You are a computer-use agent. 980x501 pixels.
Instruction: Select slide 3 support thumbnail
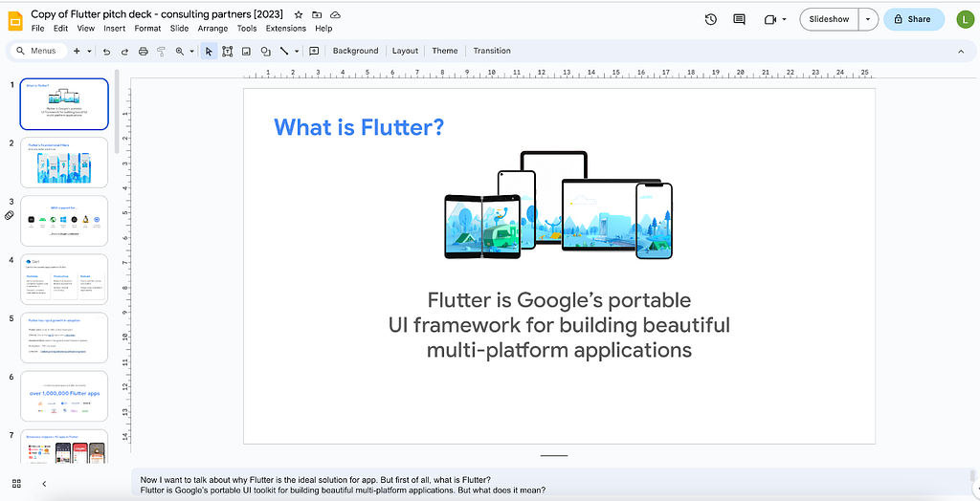point(64,221)
